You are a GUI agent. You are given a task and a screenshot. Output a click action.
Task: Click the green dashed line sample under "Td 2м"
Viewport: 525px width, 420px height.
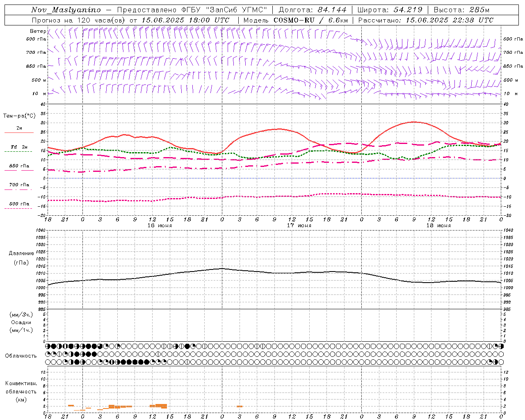pos(18,152)
